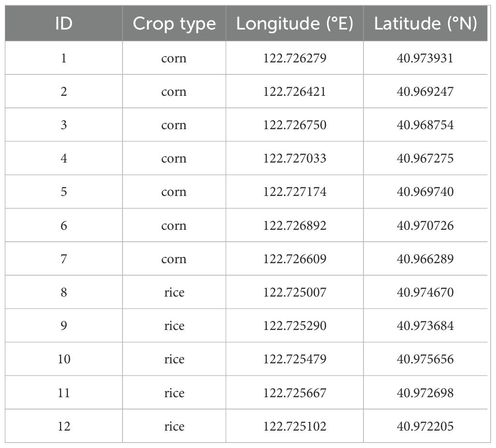Click the Latitude (°N) column header

[425, 24]
